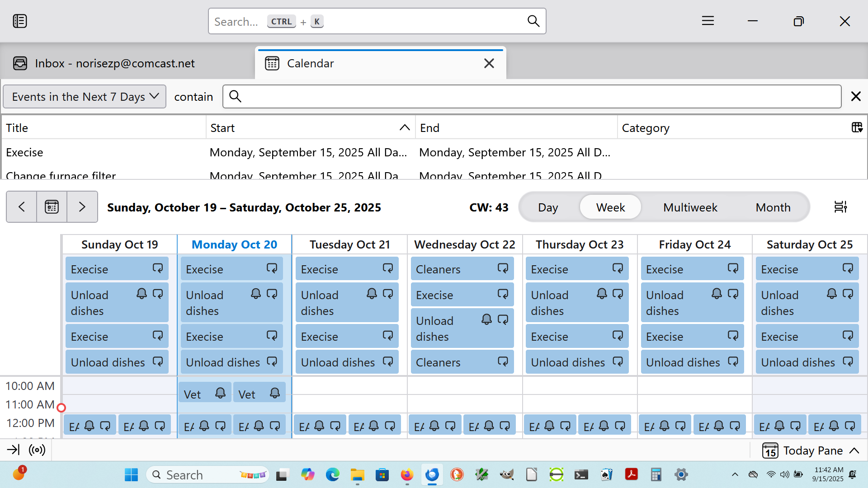This screenshot has width=868, height=488.
Task: Switch to the Inbox mail tab
Action: coord(115,63)
